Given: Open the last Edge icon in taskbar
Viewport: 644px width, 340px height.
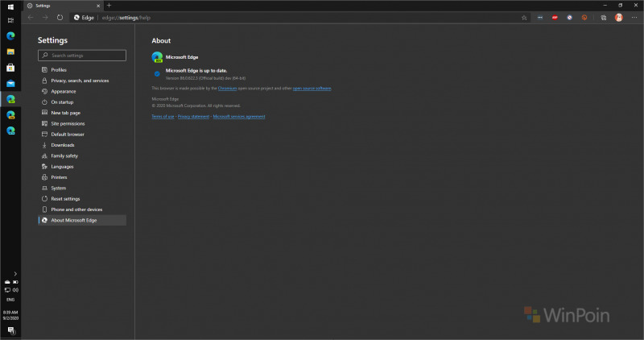Looking at the screenshot, I should (x=10, y=131).
